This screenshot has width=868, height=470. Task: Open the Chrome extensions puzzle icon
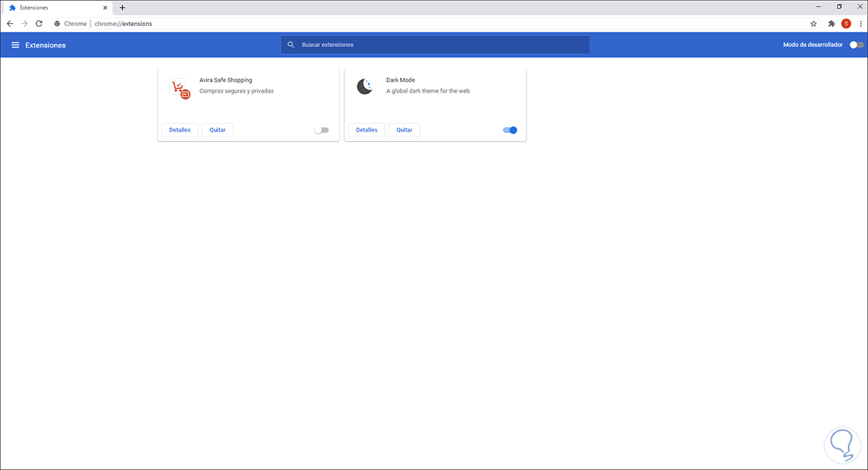coord(830,23)
